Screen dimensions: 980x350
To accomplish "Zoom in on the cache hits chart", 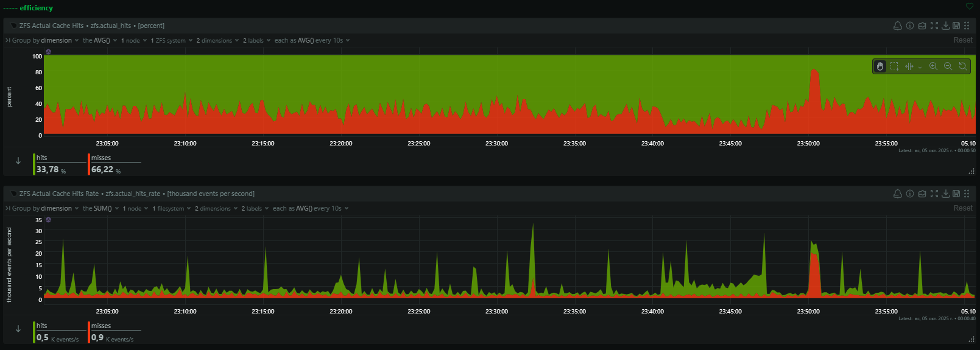I will coord(933,66).
